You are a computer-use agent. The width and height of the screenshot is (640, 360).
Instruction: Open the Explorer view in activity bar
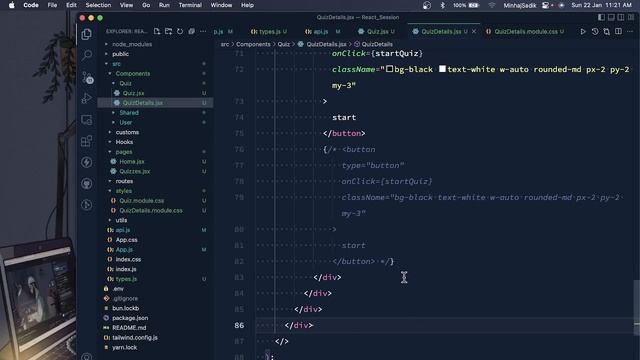(x=87, y=34)
